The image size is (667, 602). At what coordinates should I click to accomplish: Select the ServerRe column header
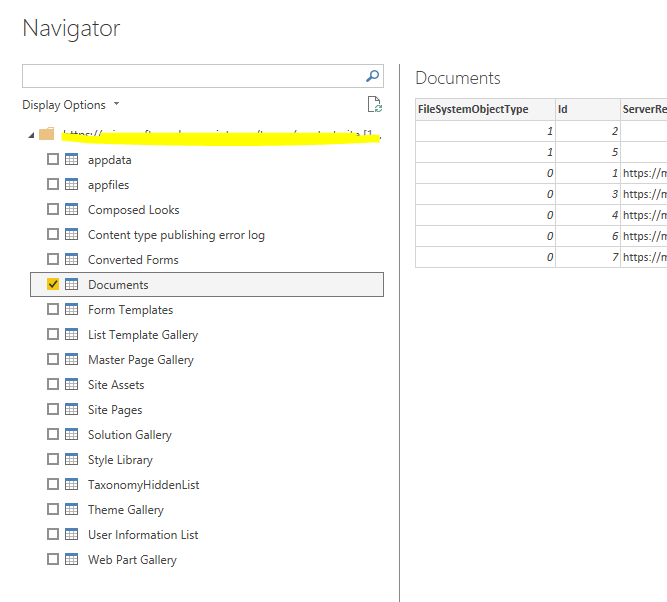644,109
